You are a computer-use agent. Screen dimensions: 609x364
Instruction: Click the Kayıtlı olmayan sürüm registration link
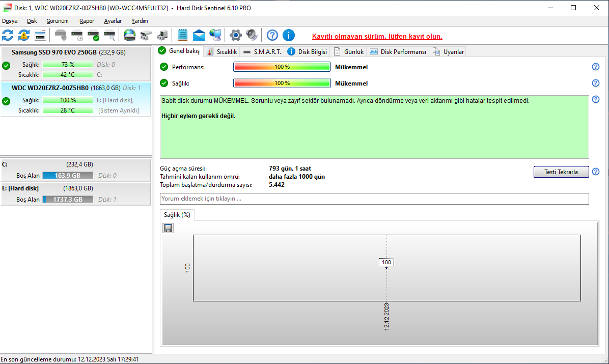pyautogui.click(x=377, y=36)
